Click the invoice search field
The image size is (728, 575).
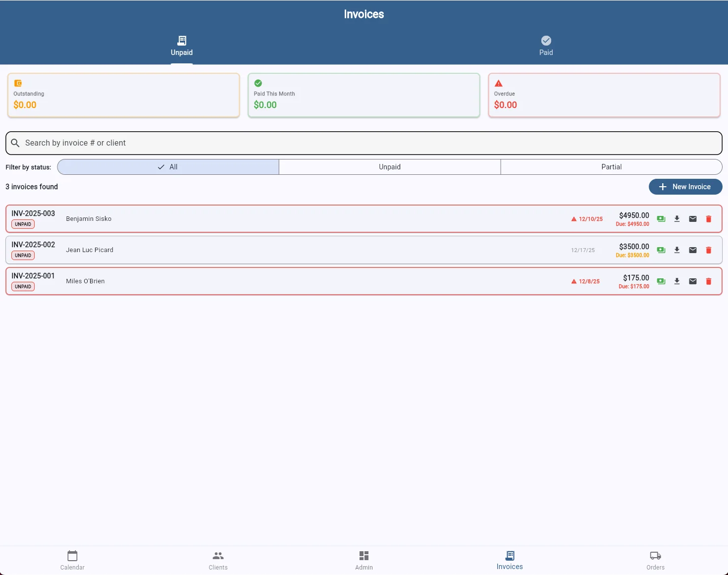(364, 143)
